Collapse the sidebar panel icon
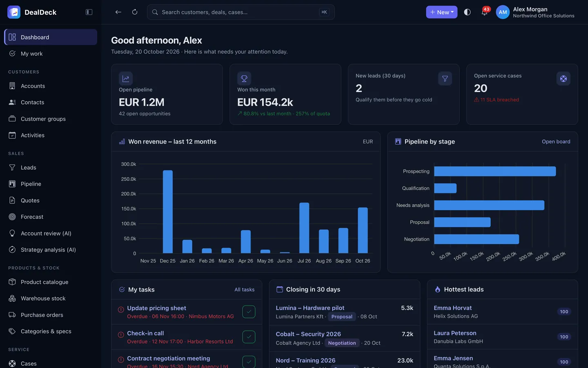This screenshot has height=368, width=588. coord(89,12)
